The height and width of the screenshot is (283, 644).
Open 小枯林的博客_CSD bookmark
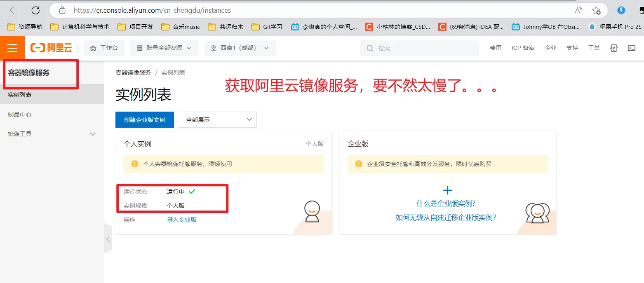pyautogui.click(x=397, y=27)
